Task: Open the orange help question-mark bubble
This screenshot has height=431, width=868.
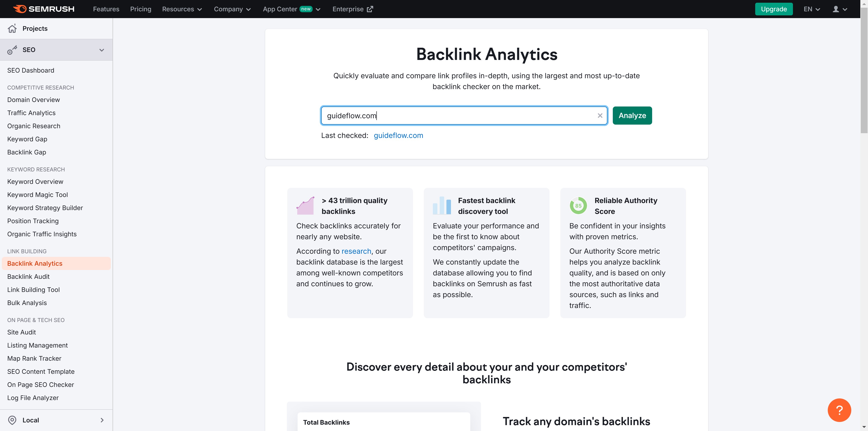Action: coord(839,410)
